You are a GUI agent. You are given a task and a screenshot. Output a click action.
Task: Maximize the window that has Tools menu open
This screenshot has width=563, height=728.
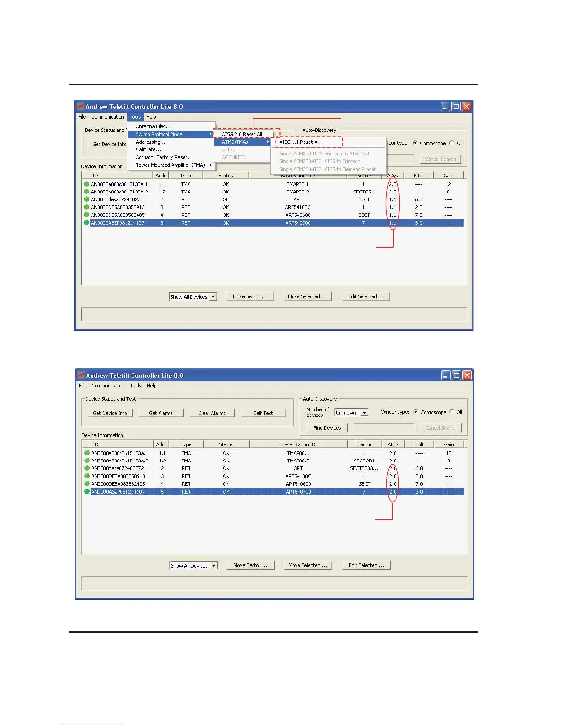pyautogui.click(x=456, y=107)
